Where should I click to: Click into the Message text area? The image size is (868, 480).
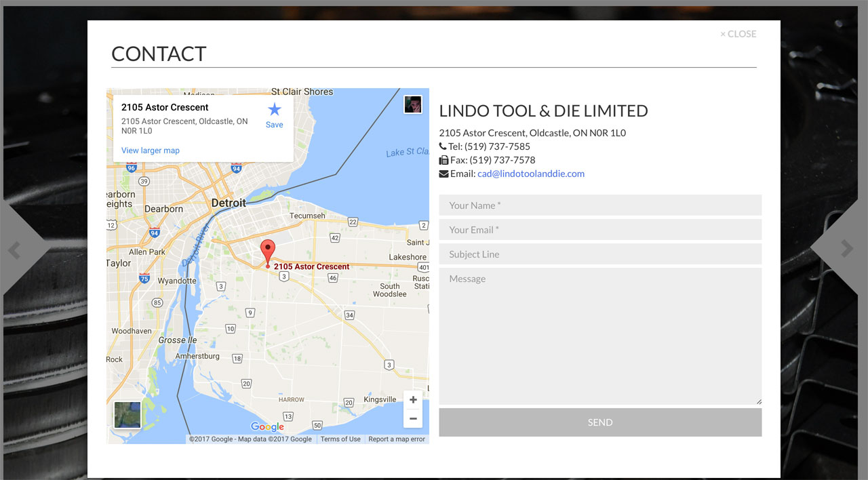pos(600,336)
